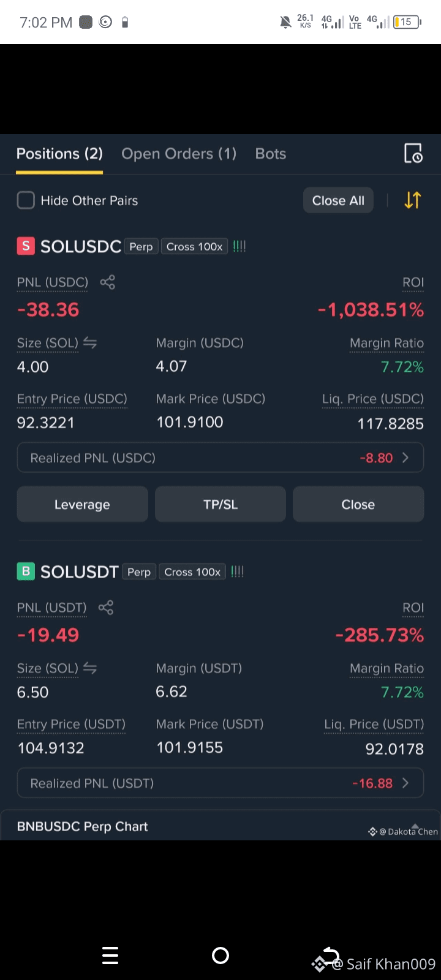
Task: Switch the SOLUSDC size unit via swap arrows
Action: tap(90, 343)
